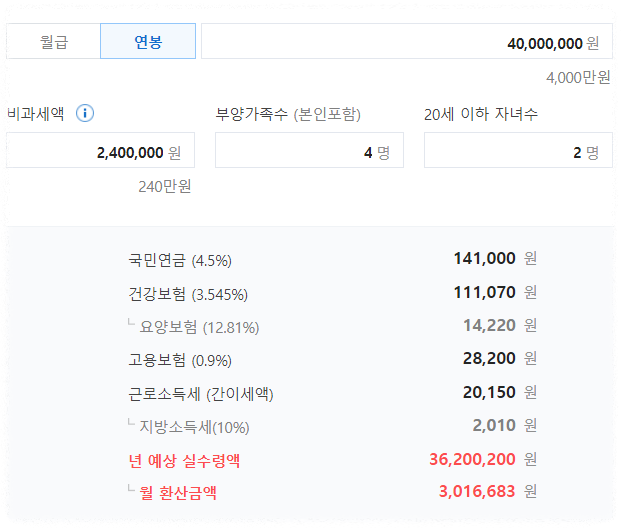The width and height of the screenshot is (621, 528).
Task: Click the 근로소득세 (간이세액) row label
Action: [201, 394]
